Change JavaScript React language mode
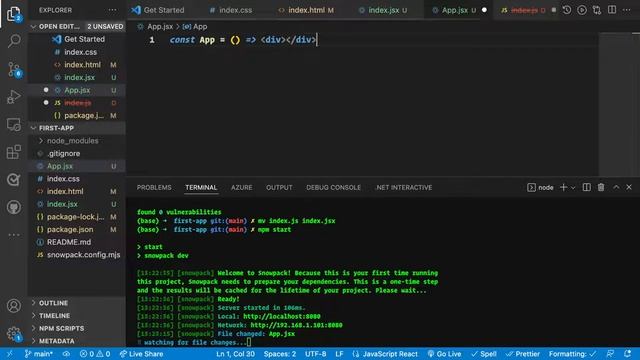Image resolution: width=640 pixels, height=360 pixels. 385,354
